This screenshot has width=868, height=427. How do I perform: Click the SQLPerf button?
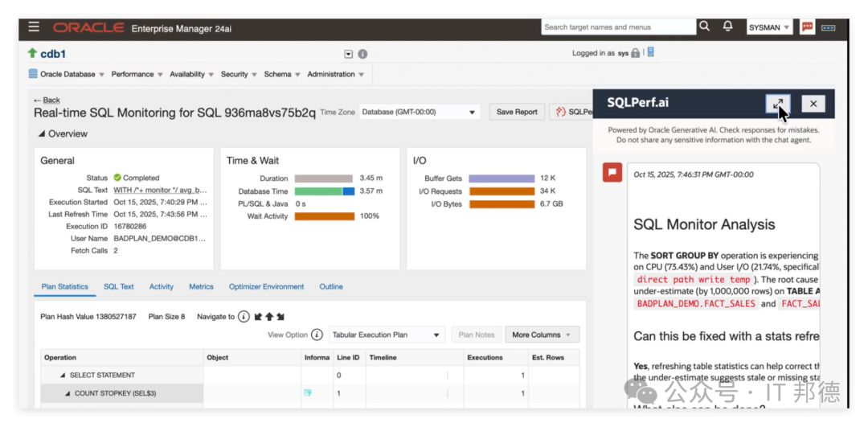571,112
